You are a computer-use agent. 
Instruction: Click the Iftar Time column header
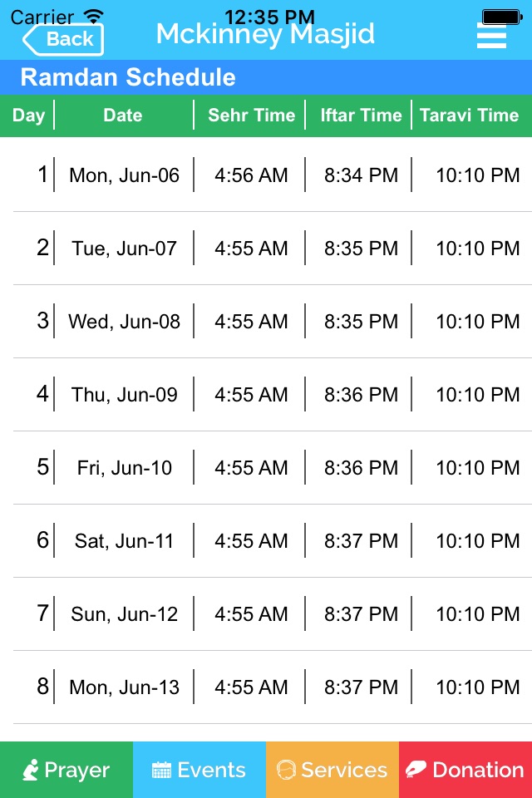[361, 116]
